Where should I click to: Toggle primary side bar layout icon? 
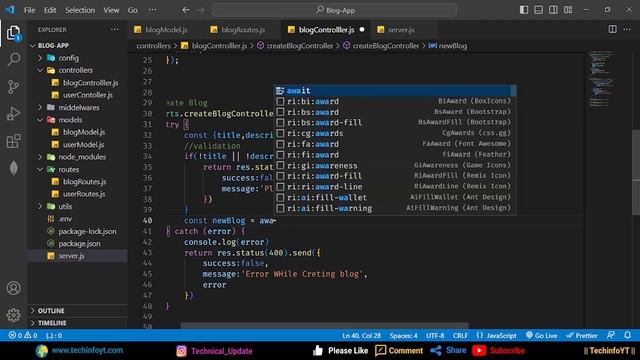coord(524,10)
